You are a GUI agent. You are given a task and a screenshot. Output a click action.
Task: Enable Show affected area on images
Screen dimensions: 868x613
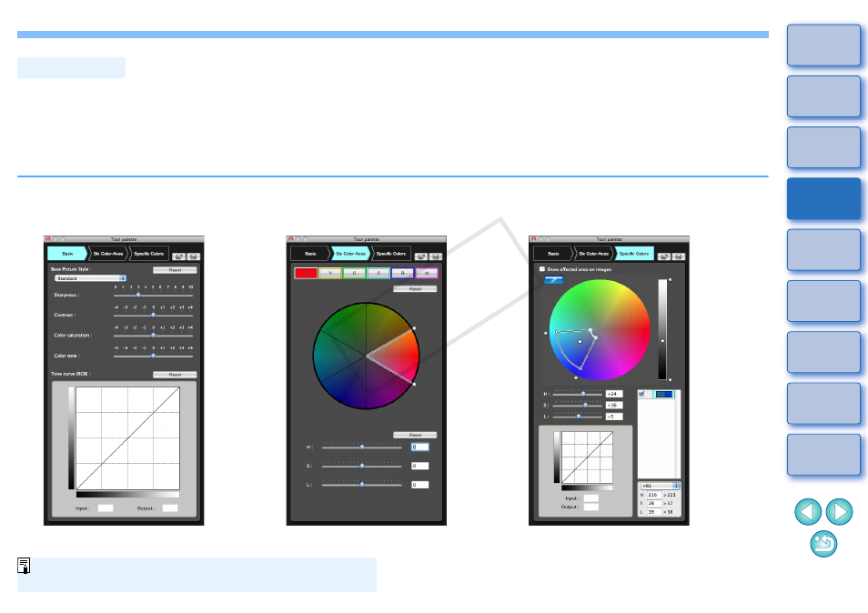[542, 269]
